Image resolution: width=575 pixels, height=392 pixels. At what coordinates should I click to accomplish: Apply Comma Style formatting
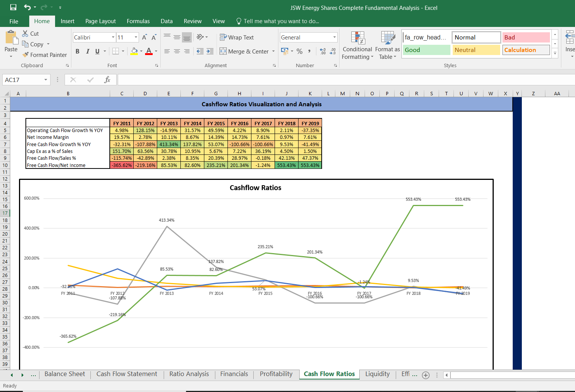point(310,51)
